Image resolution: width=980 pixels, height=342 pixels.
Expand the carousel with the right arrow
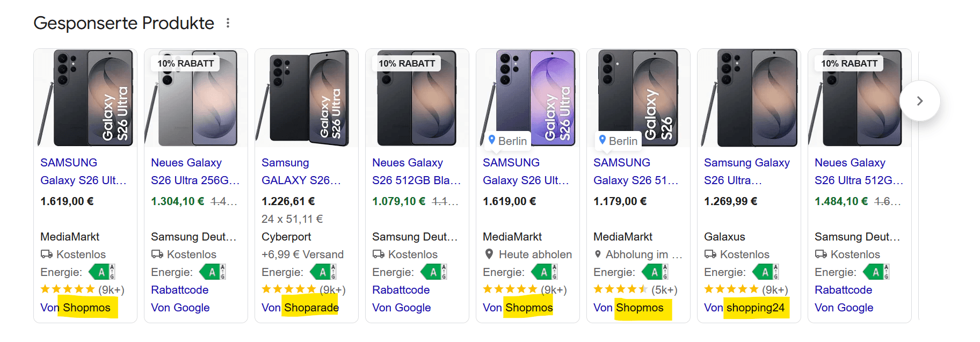pyautogui.click(x=919, y=100)
